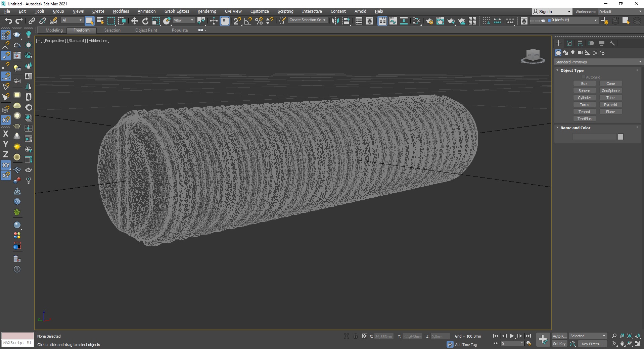Click the TextPlus button

[584, 119]
